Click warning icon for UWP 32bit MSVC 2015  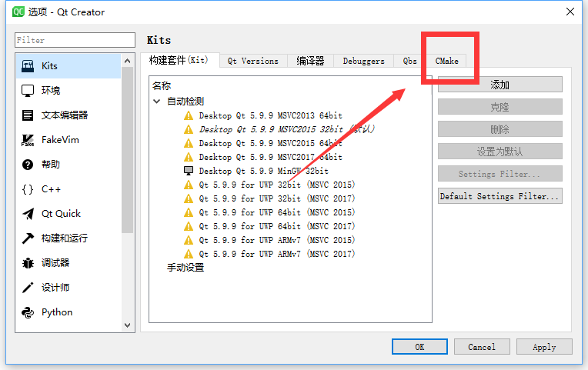tap(189, 185)
